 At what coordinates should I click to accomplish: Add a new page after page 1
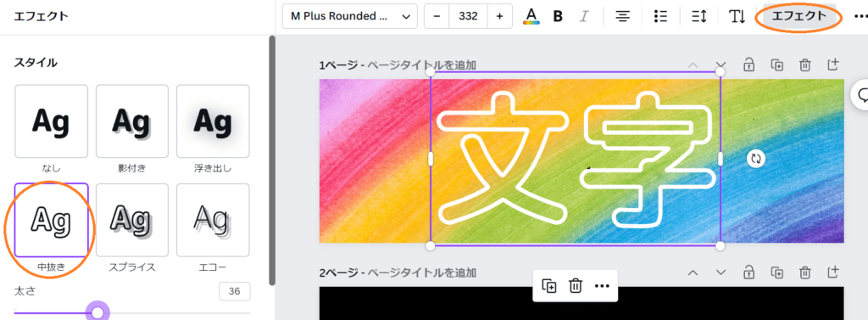[x=833, y=65]
